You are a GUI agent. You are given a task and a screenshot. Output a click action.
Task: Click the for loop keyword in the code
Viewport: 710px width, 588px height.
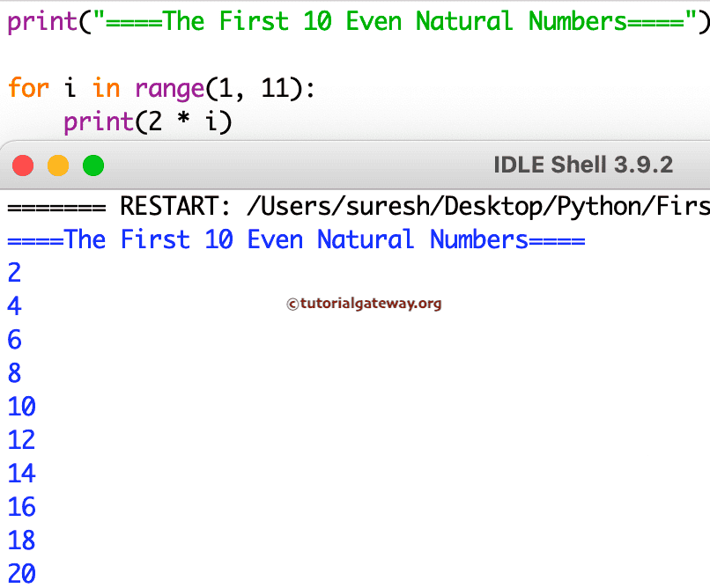pyautogui.click(x=29, y=88)
